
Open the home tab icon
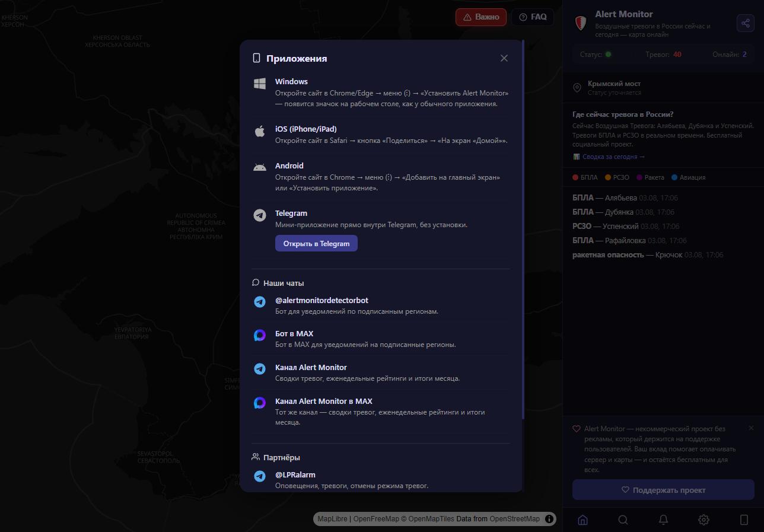click(x=583, y=520)
